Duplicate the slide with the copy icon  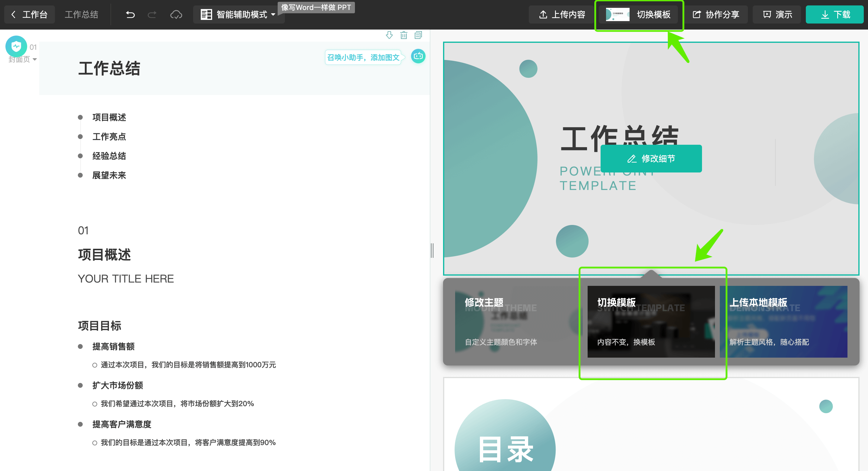[418, 35]
